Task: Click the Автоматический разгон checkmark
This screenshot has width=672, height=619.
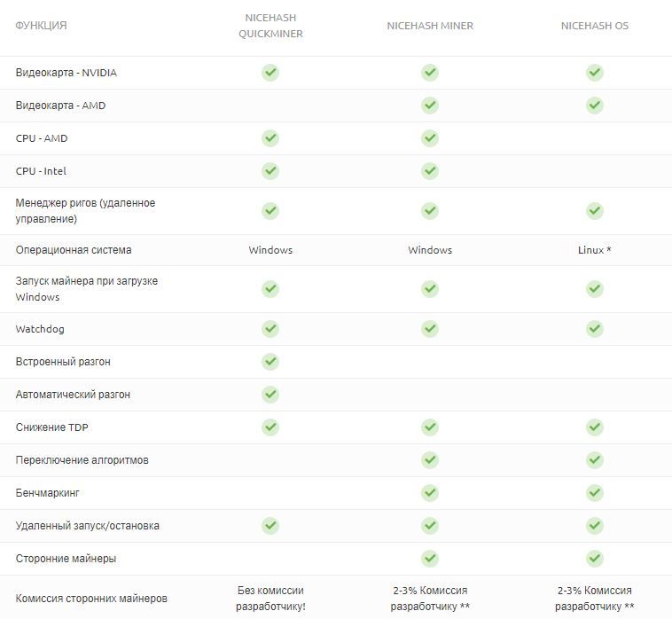Action: pyautogui.click(x=270, y=395)
